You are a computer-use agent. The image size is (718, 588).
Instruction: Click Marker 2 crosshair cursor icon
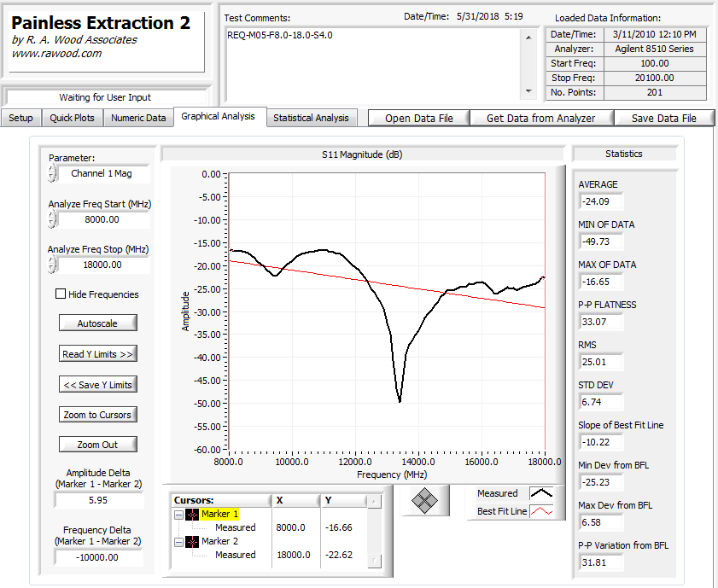pos(192,542)
